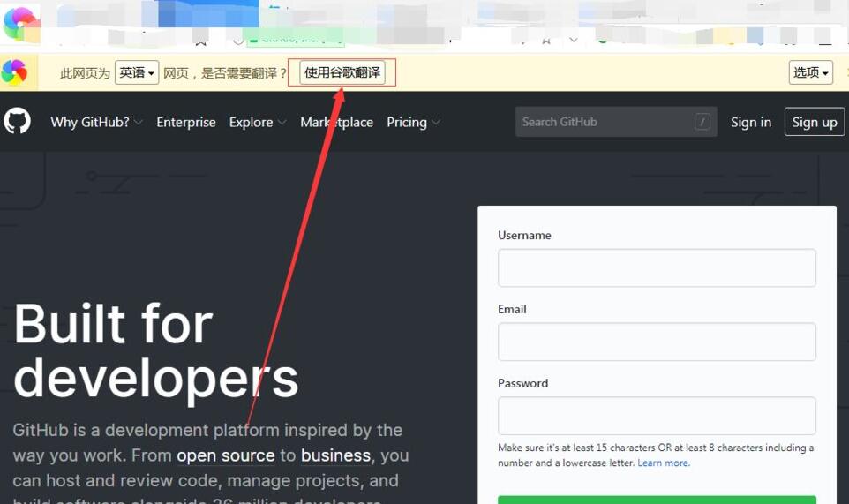
Task: Open the Enterprise page
Action: pyautogui.click(x=185, y=123)
